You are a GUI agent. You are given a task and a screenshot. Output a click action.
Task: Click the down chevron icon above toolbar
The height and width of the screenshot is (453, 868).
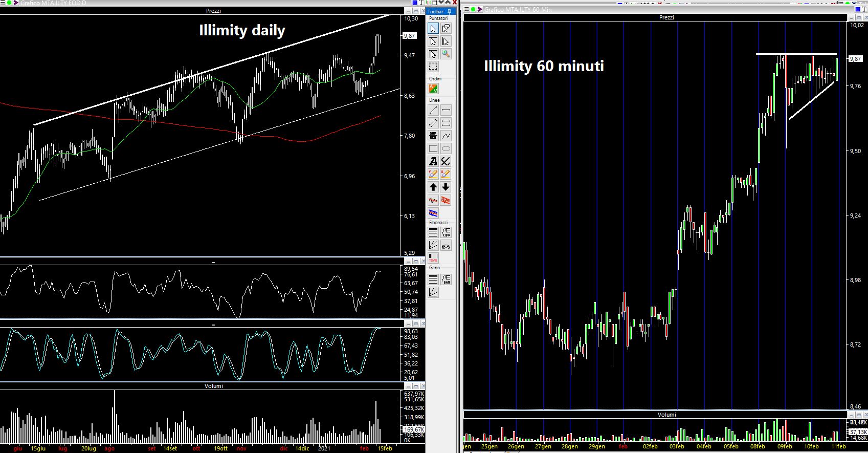[441, 2]
